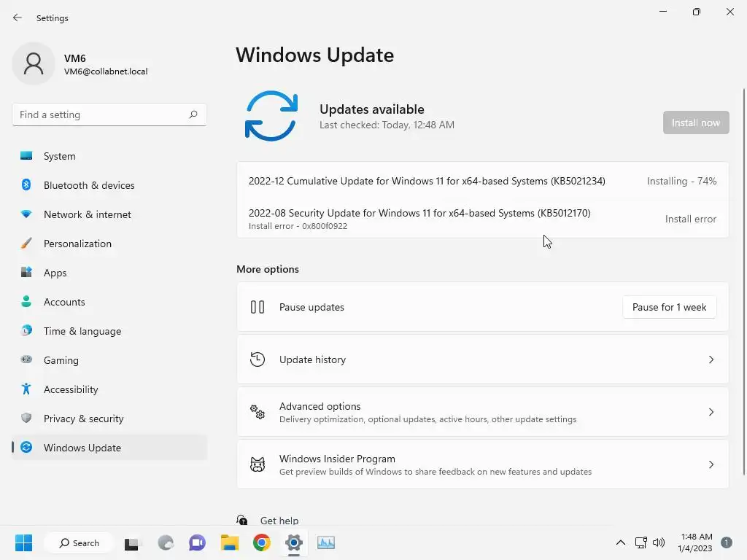Click the large blue update sync icon
The width and height of the screenshot is (747, 560).
pyautogui.click(x=271, y=116)
